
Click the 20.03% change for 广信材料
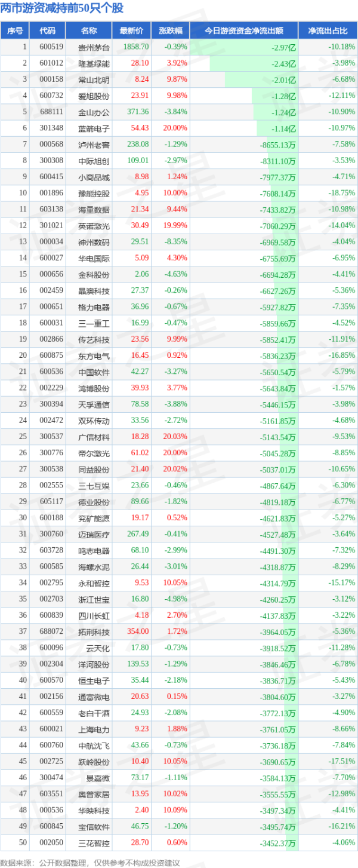coord(177,436)
